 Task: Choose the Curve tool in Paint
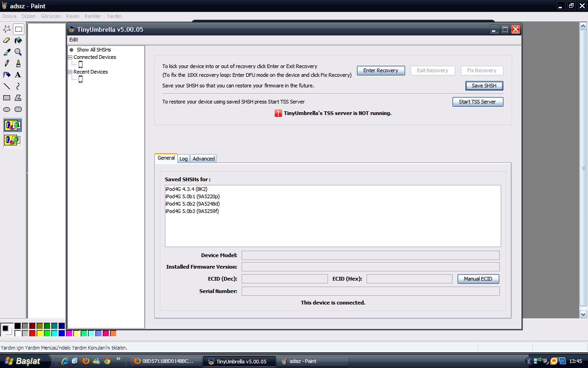18,86
